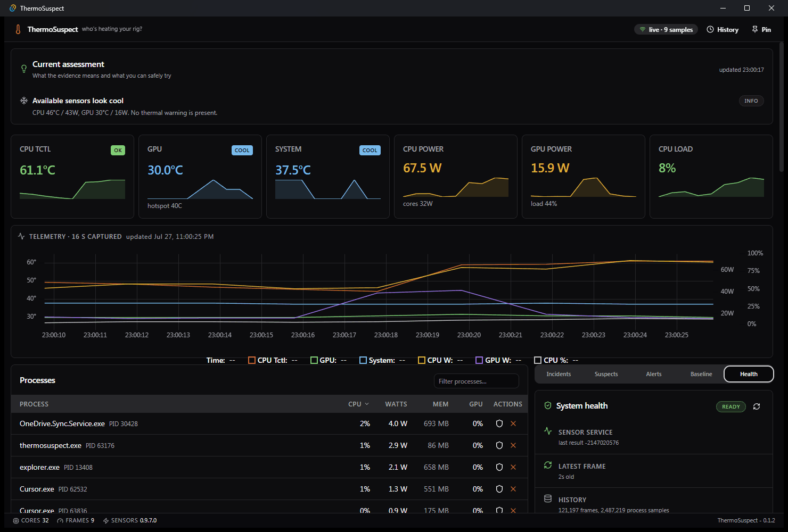The height and width of the screenshot is (532, 788).
Task: Pin the ThermoSuspect window
Action: pyautogui.click(x=761, y=29)
